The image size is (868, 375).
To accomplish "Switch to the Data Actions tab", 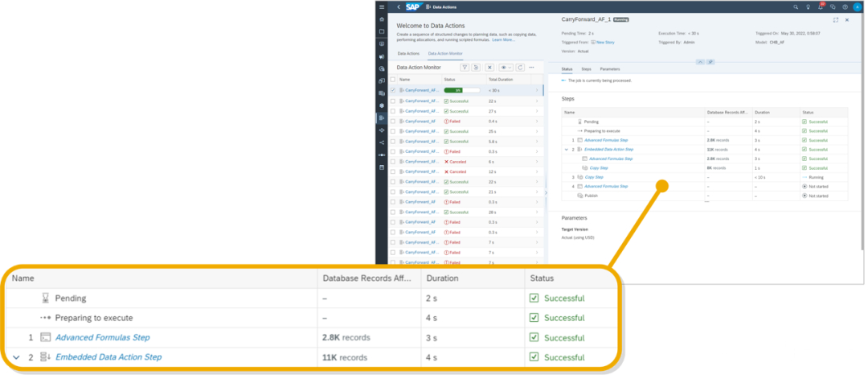I will pyautogui.click(x=408, y=53).
